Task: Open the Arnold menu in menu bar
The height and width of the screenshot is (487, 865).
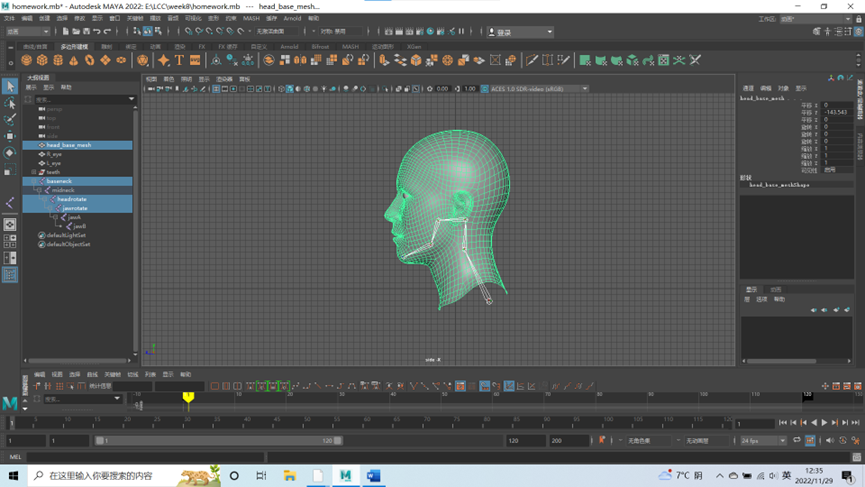Action: [292, 18]
